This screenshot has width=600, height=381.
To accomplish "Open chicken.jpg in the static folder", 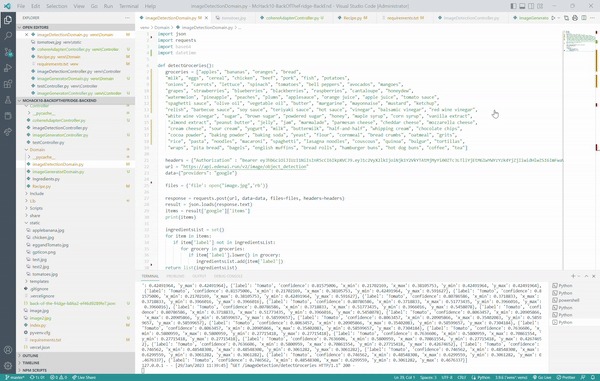I will (76, 238).
